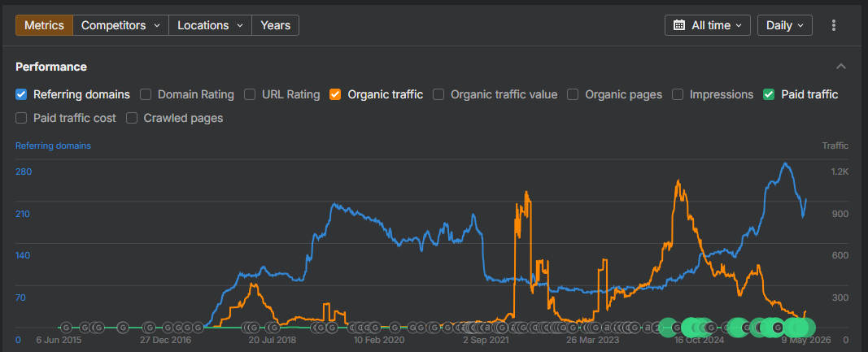
Task: Open the Locations dropdown tab
Action: (211, 25)
